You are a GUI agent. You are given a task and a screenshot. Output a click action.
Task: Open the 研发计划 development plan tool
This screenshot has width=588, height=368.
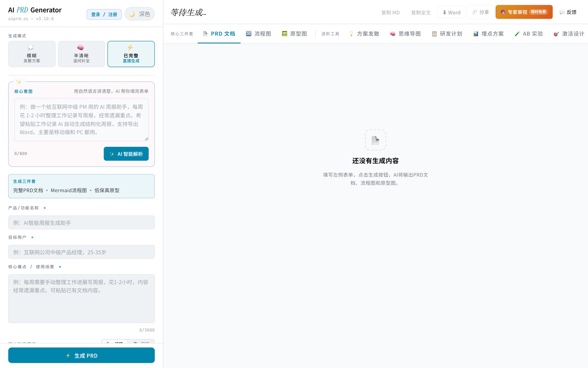coord(447,33)
